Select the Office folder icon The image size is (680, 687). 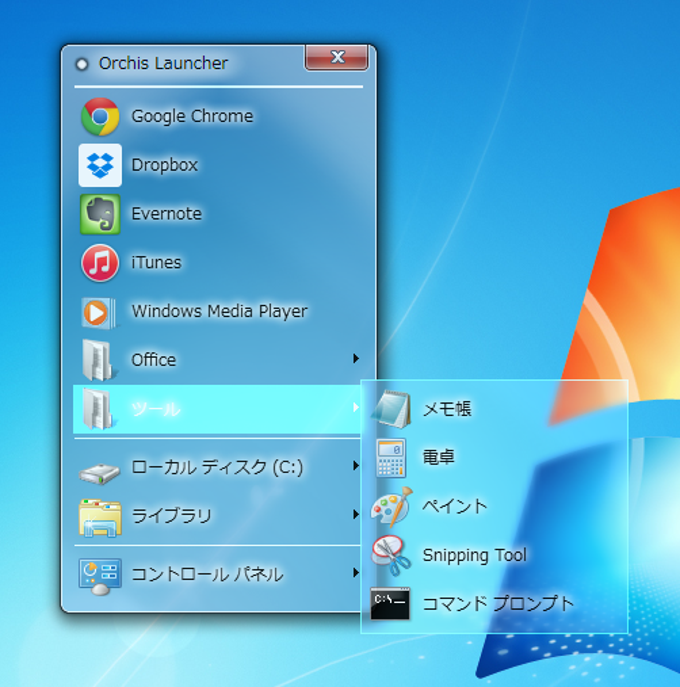click(98, 360)
